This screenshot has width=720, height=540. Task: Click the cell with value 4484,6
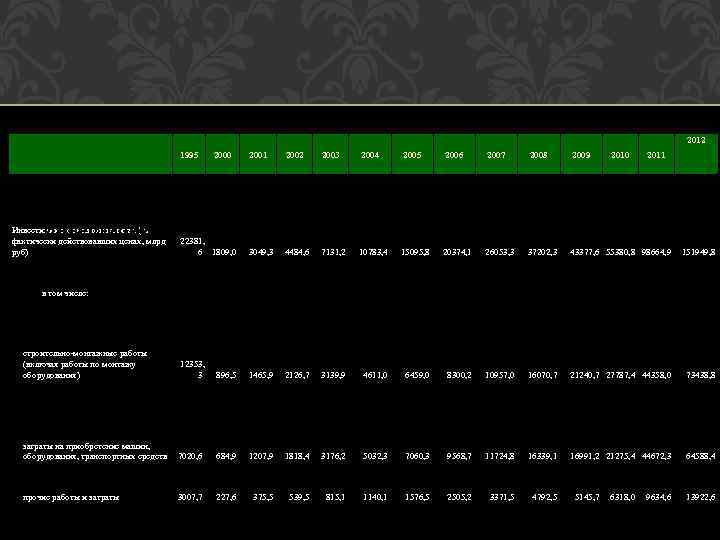pos(297,252)
